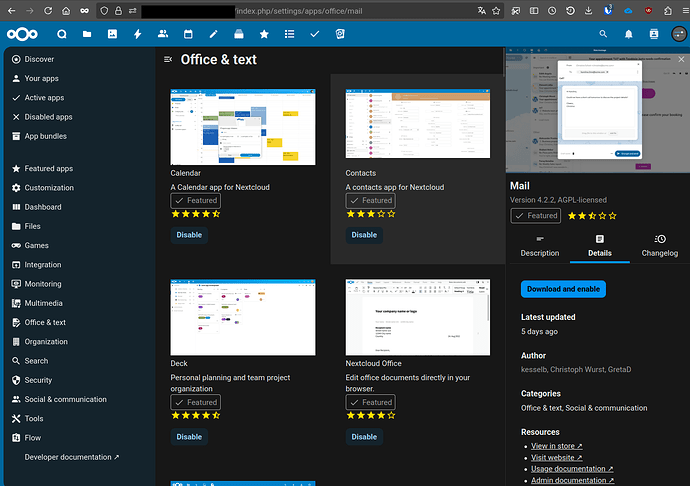Open the Photos app icon

(112, 34)
